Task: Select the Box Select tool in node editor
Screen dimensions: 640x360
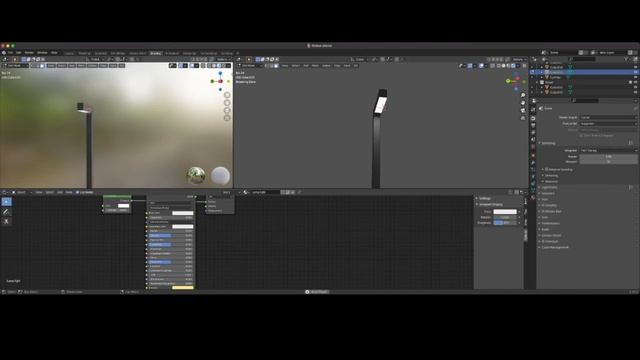Action: click(7, 202)
